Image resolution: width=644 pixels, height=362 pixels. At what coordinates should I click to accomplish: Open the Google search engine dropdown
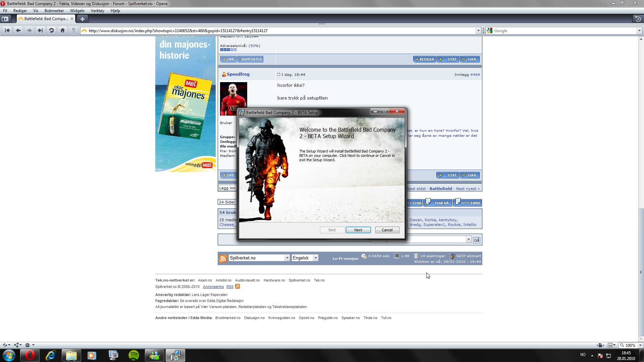(x=639, y=31)
